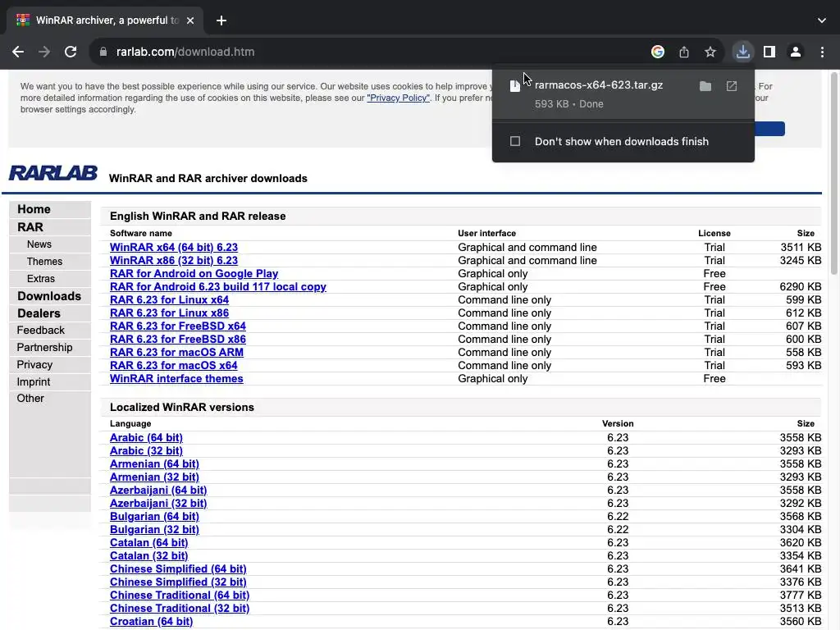840x630 pixels.
Task: Download RAR for Android 6.23 local copy
Action: click(x=218, y=286)
